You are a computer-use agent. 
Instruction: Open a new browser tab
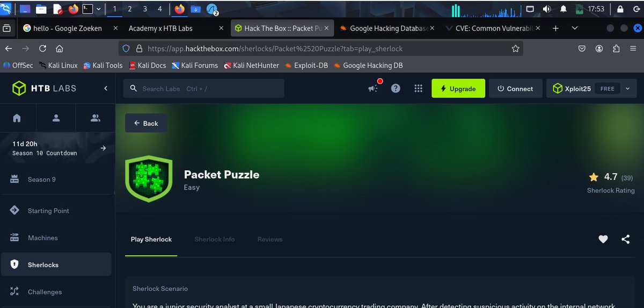555,28
